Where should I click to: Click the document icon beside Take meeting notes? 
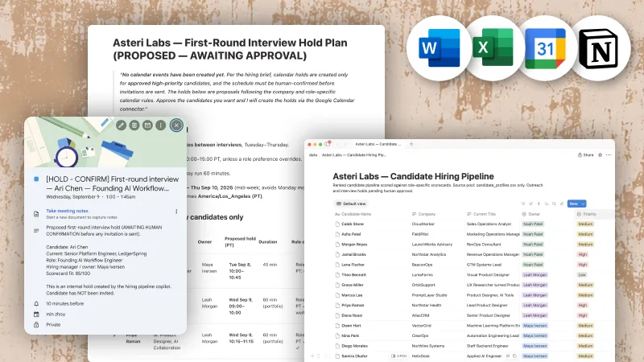tap(36, 214)
